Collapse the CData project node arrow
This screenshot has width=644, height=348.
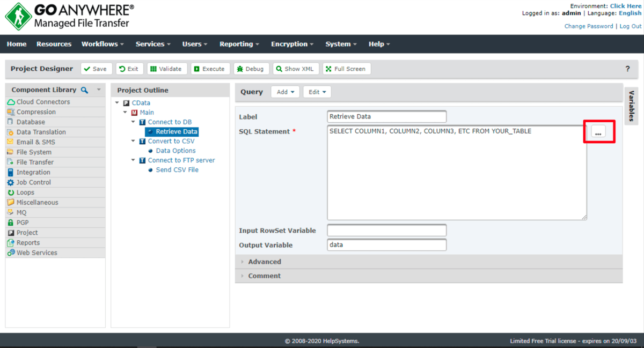click(x=118, y=103)
